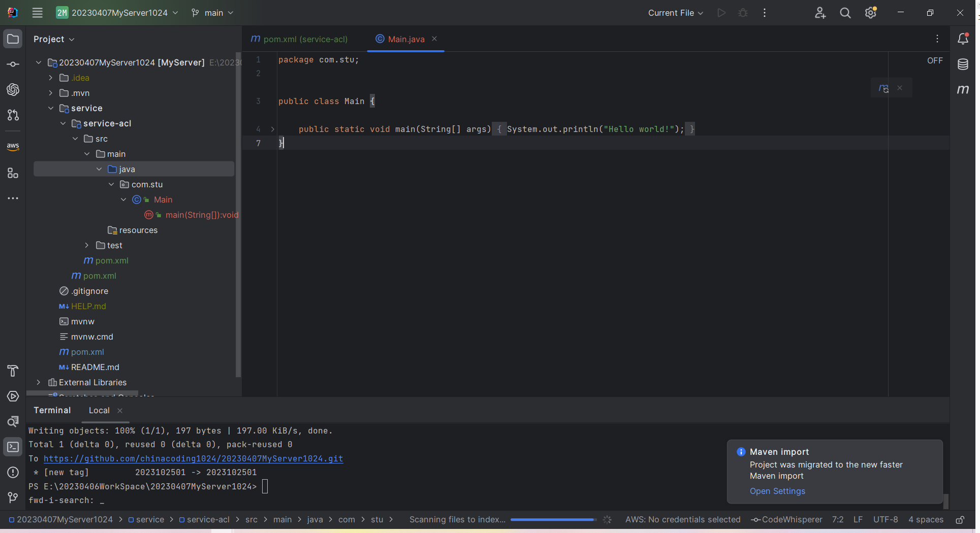The height and width of the screenshot is (533, 980).
Task: Toggle the read-only lock icon in status bar
Action: click(x=960, y=520)
